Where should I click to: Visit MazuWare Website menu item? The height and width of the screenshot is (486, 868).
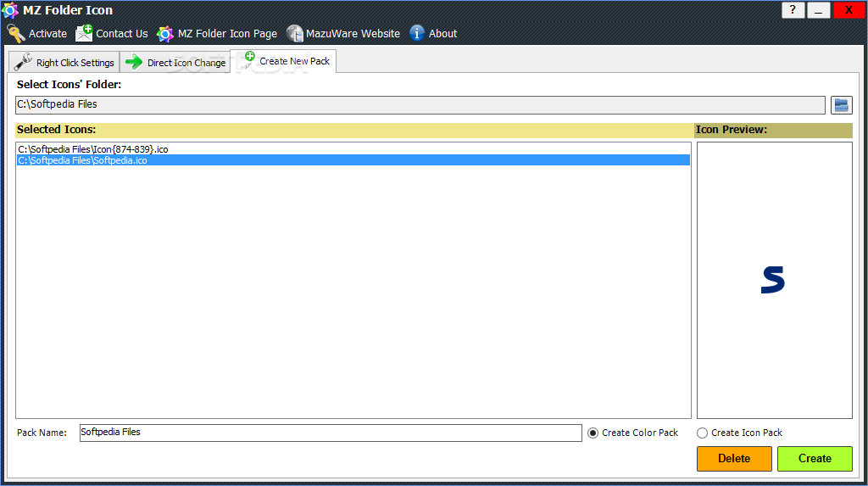[x=343, y=33]
